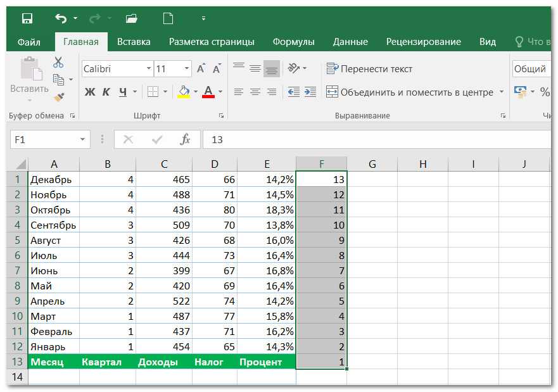Switch to the Вставка ribbon tab
Screen dimensions: 558x392
[134, 42]
